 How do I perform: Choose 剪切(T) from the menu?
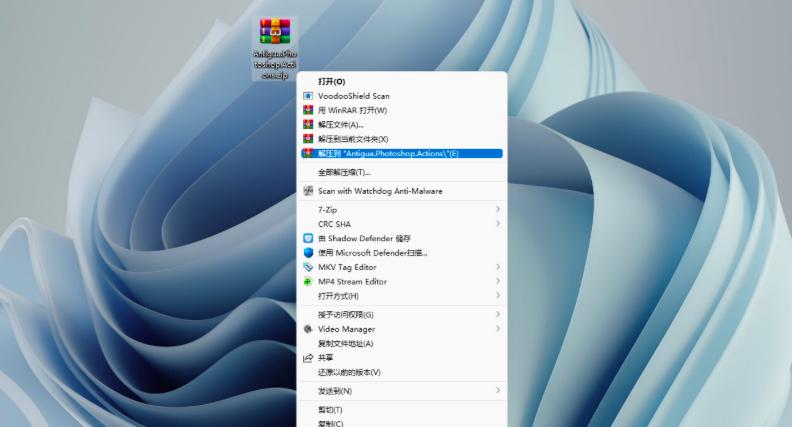click(x=402, y=409)
